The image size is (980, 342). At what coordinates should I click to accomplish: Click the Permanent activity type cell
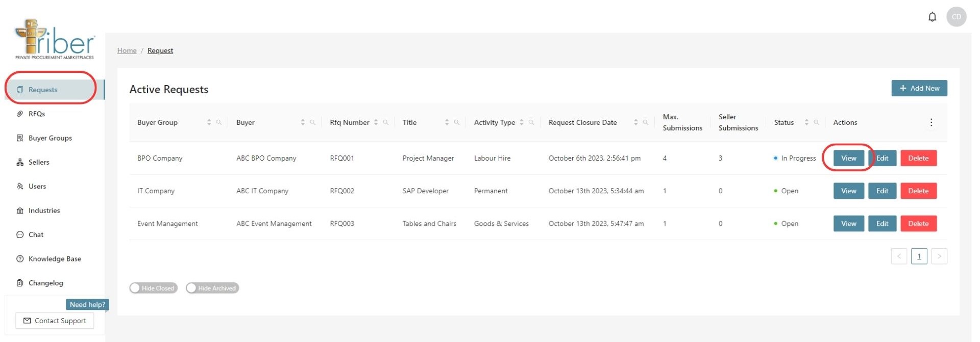point(491,191)
